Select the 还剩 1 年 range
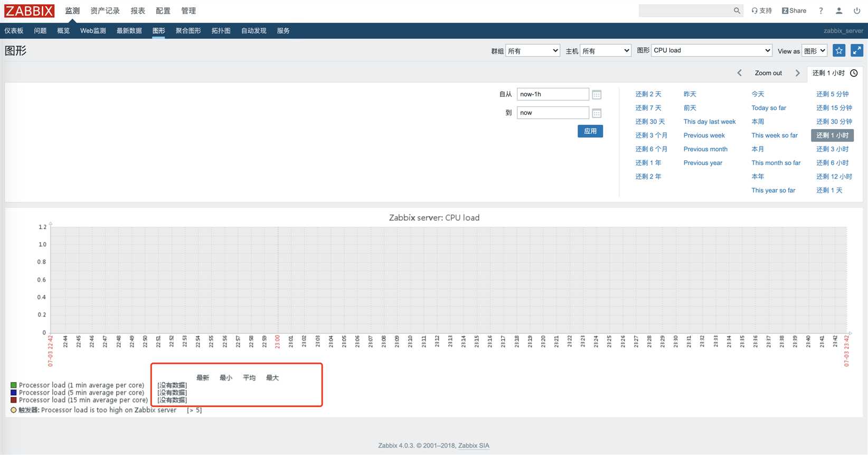The height and width of the screenshot is (455, 868). pyautogui.click(x=648, y=163)
